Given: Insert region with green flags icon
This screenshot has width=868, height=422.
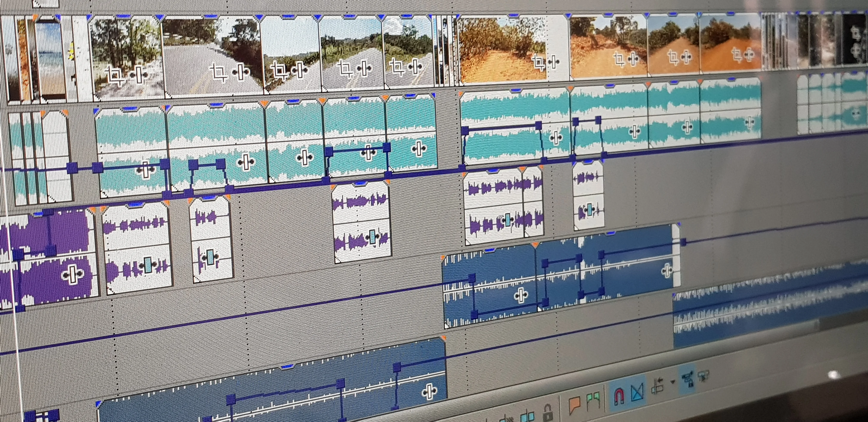Looking at the screenshot, I should (x=593, y=400).
